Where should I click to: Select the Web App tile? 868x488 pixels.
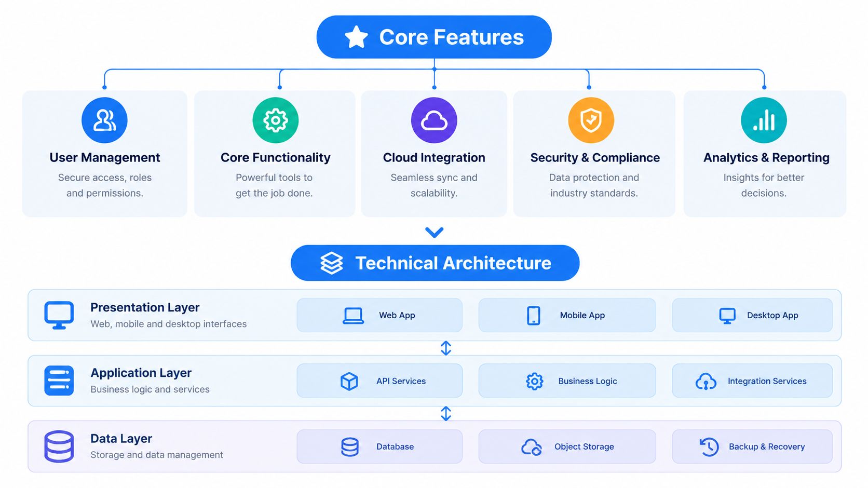[379, 315]
